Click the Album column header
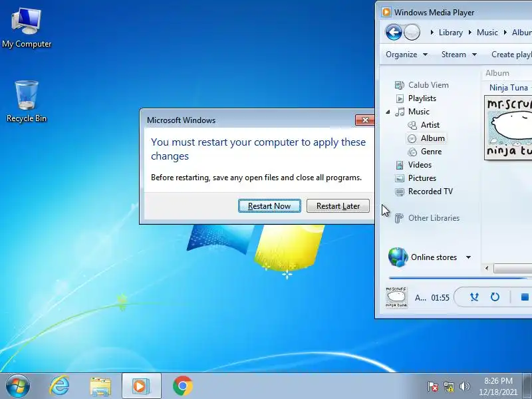Image resolution: width=532 pixels, height=399 pixels. [x=497, y=73]
